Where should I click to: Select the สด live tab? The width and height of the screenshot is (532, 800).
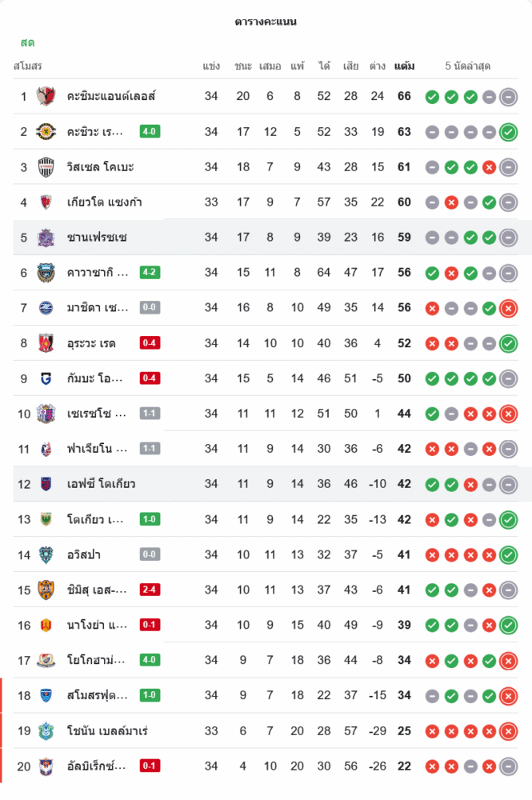(x=27, y=42)
